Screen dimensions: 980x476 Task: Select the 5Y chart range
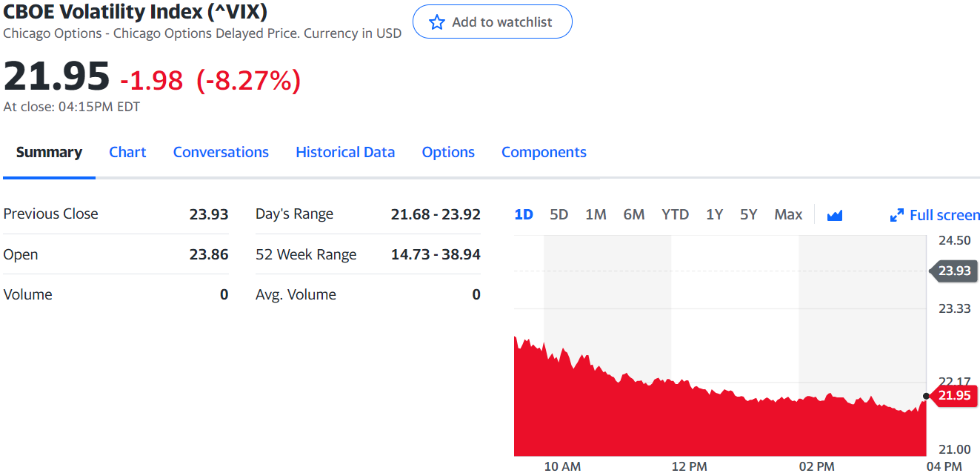click(x=748, y=214)
